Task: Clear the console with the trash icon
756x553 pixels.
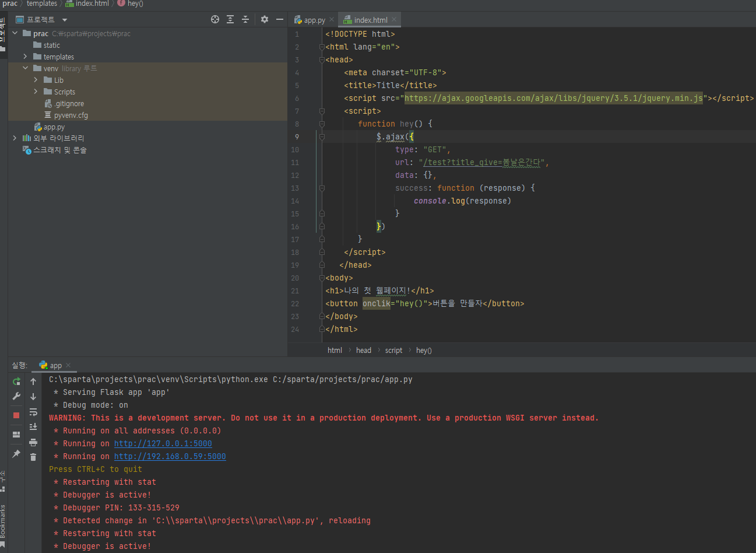Action: [x=33, y=457]
